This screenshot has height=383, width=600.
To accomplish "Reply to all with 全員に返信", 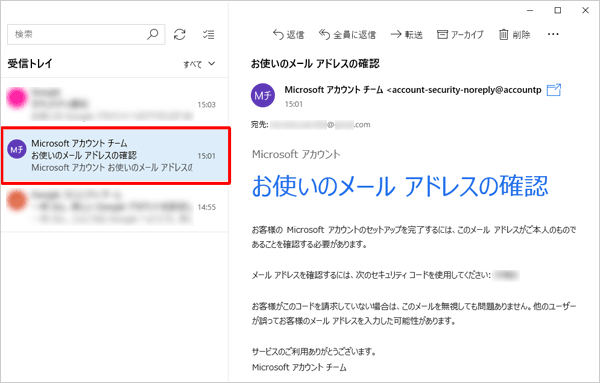I will (347, 35).
